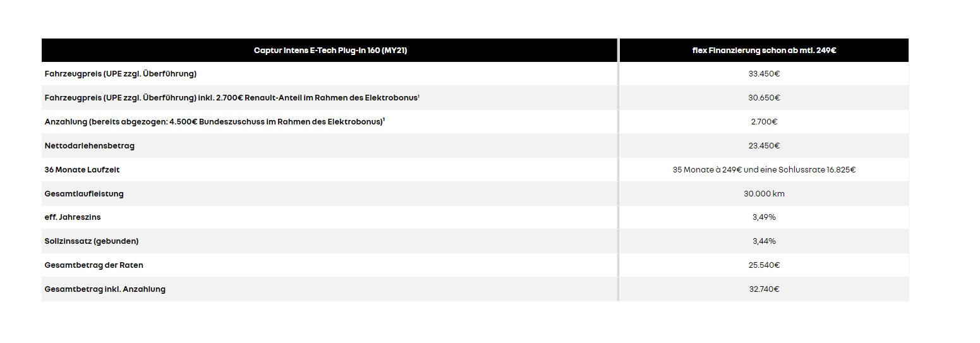The image size is (980, 343).
Task: Select the 33.450€ price value
Action: [x=764, y=74]
